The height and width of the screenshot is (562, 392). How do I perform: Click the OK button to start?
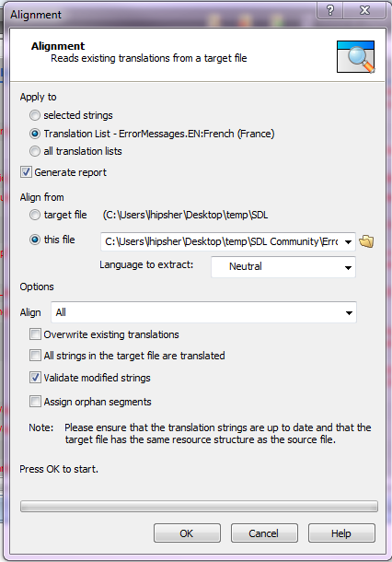(187, 533)
